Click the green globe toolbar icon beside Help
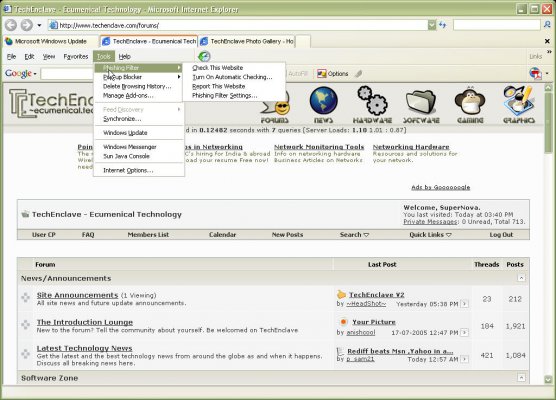This screenshot has width=556, height=400. point(204,56)
